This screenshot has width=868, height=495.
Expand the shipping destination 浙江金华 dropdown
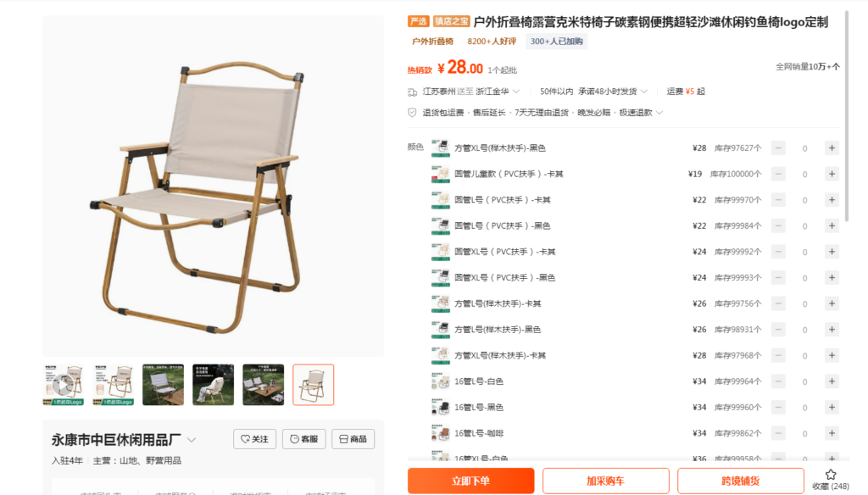(516, 92)
